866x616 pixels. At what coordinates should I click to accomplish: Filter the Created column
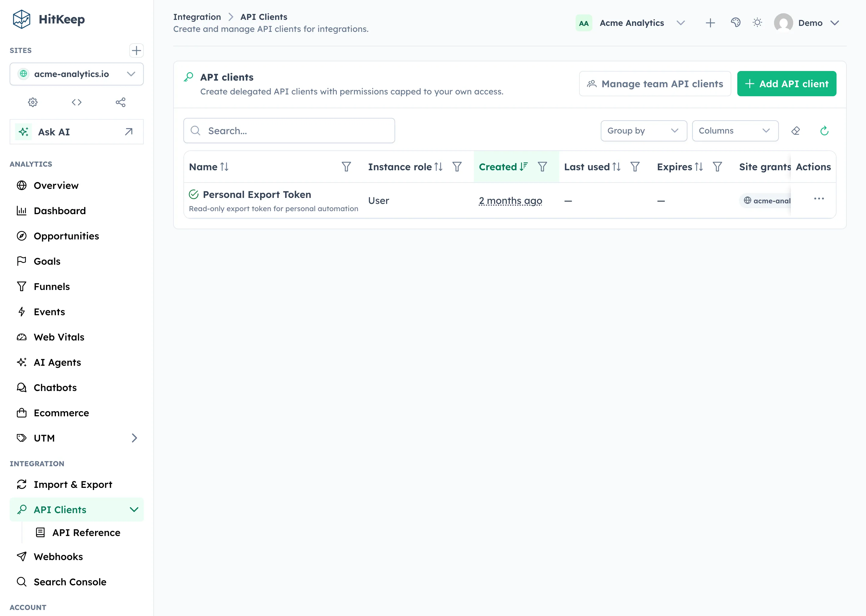coord(542,167)
